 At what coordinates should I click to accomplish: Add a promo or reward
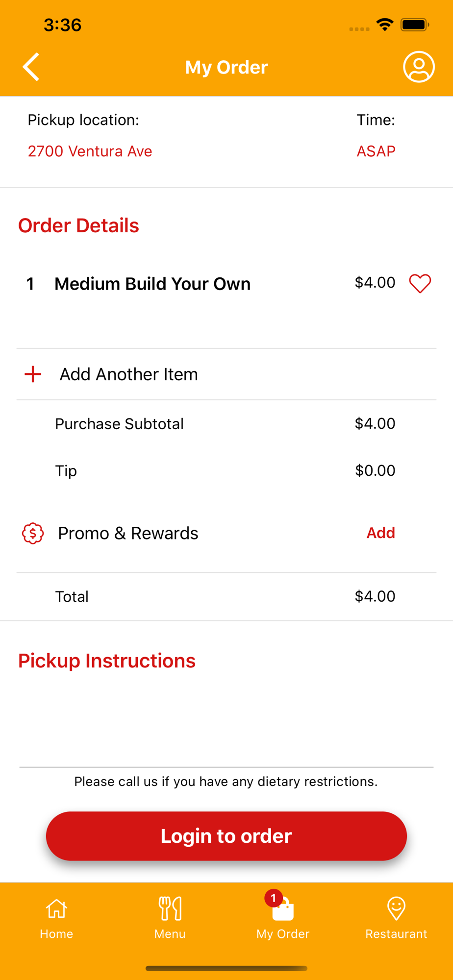[x=381, y=533]
